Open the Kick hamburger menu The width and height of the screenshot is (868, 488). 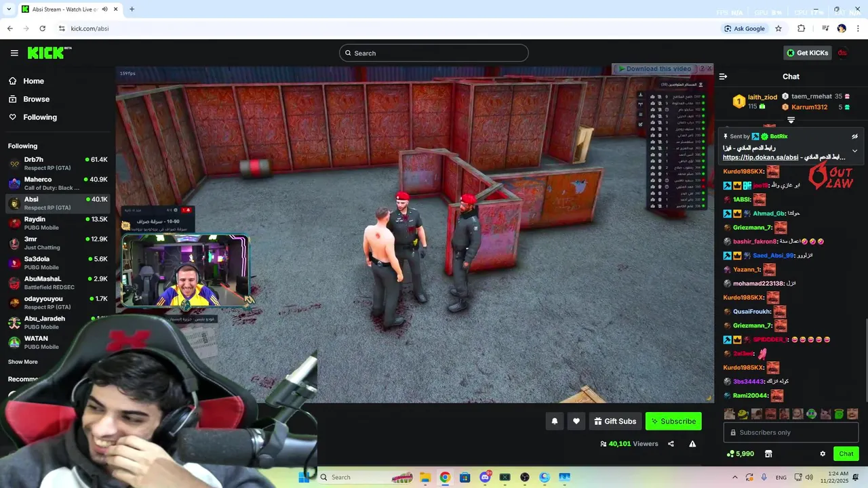point(14,53)
